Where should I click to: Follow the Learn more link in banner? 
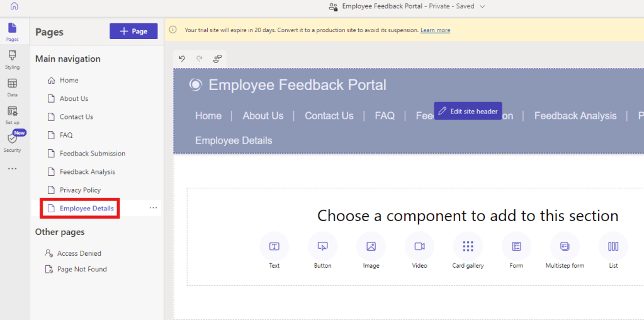tap(435, 30)
